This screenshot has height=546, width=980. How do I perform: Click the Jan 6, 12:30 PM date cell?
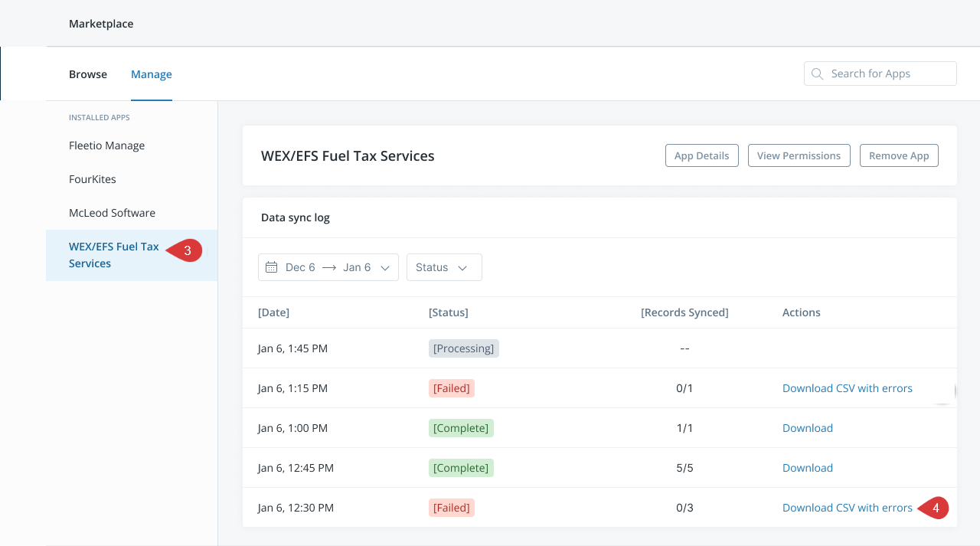click(x=296, y=508)
